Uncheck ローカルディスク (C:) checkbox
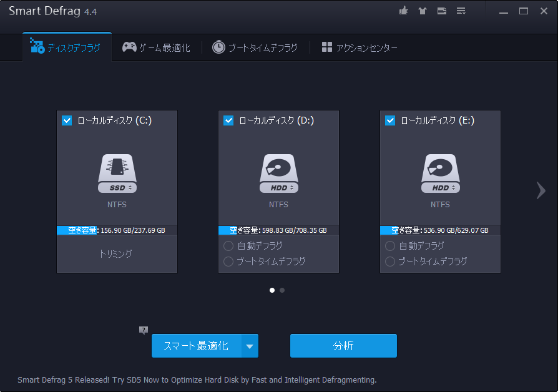 point(67,120)
